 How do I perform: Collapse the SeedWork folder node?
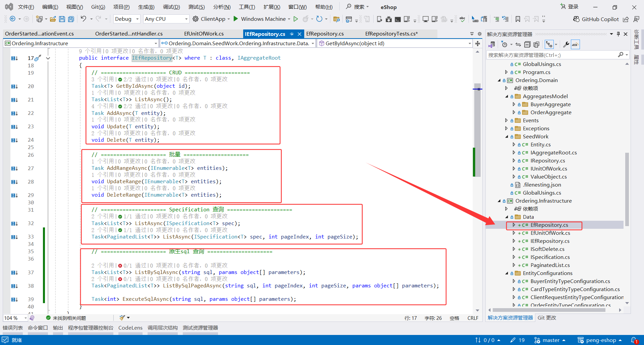506,137
